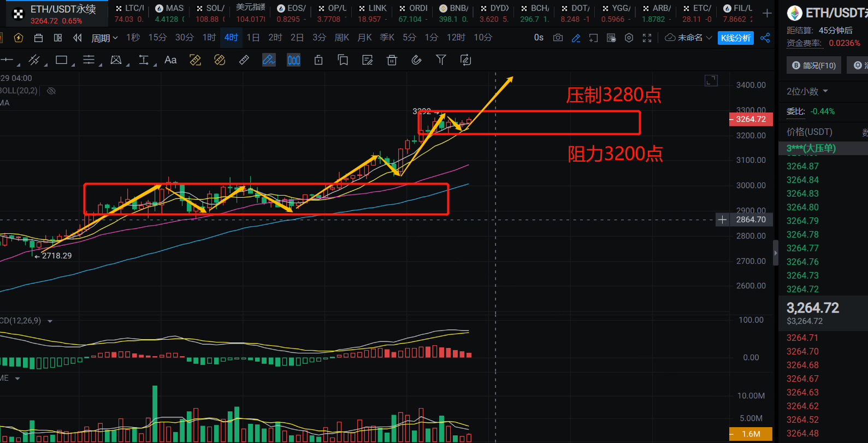Image resolution: width=868 pixels, height=443 pixels.
Task: Click the fullscreen expand arrows icon
Action: pos(647,38)
